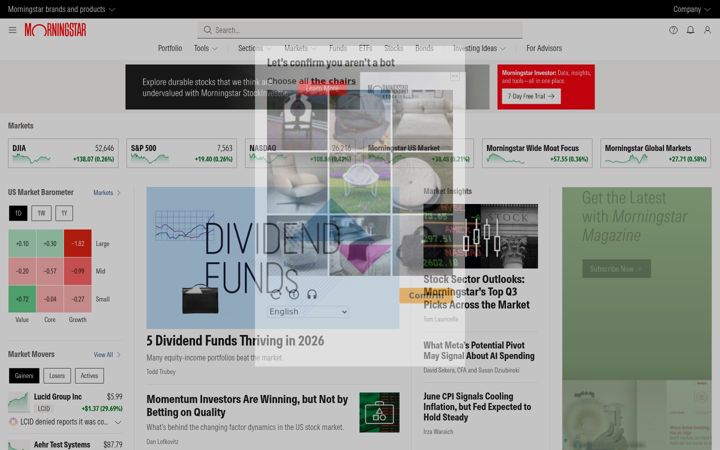This screenshot has height=450, width=720.
Task: Click the ad options ellipsis icon
Action: click(x=455, y=76)
